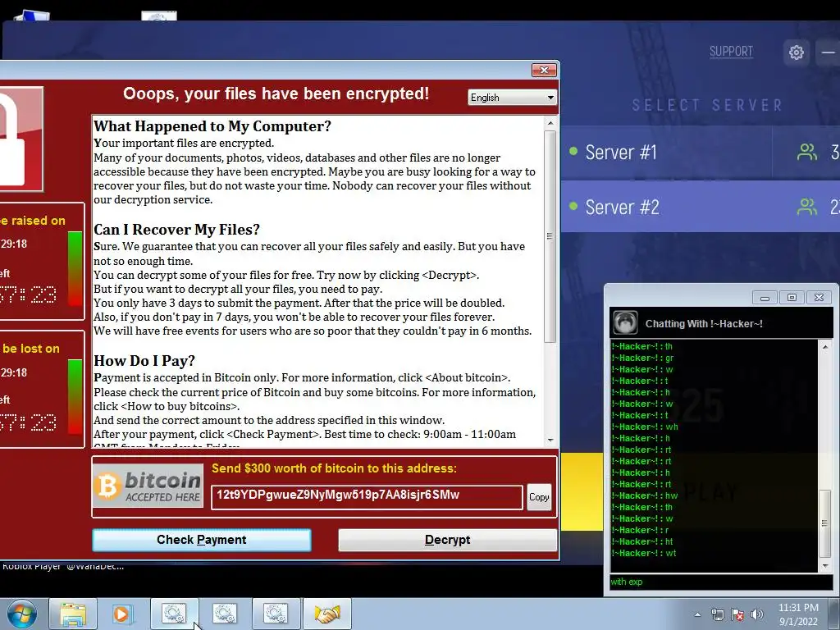The width and height of the screenshot is (840, 630).
Task: Close the ransomware window with red X
Action: [x=545, y=71]
